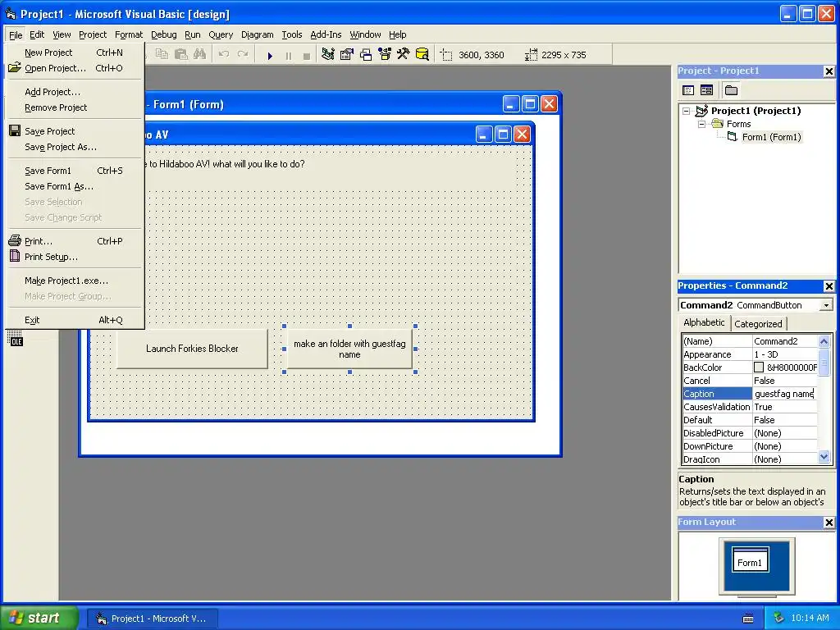
Task: Open the Edit menu
Action: click(x=37, y=34)
